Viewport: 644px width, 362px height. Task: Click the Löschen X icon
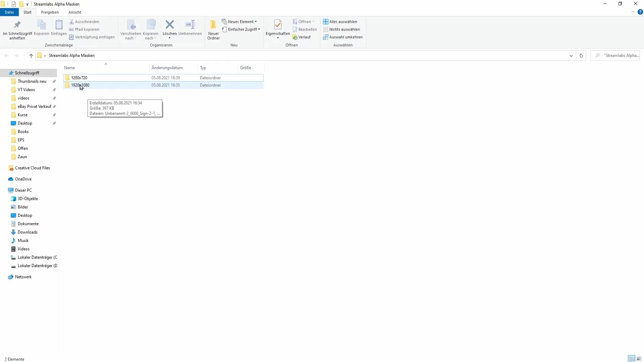(170, 24)
